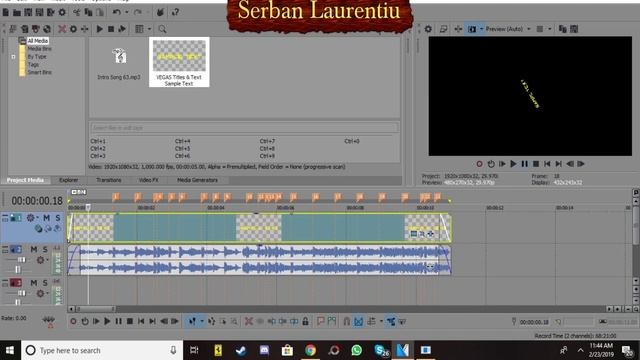Open media properties gear in Project Media
Image resolution: width=640 pixels, height=360 pixels.
coord(73,29)
